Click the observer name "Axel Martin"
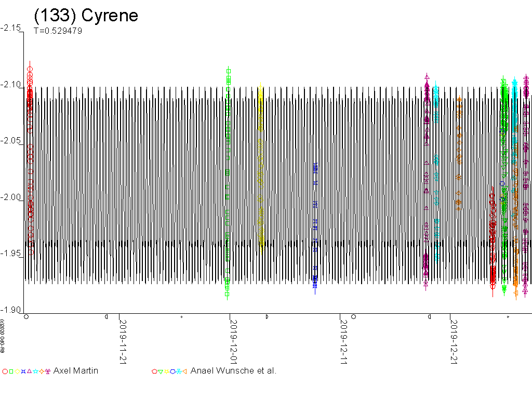Image resolution: width=532 pixels, height=399 pixels. pos(76,371)
